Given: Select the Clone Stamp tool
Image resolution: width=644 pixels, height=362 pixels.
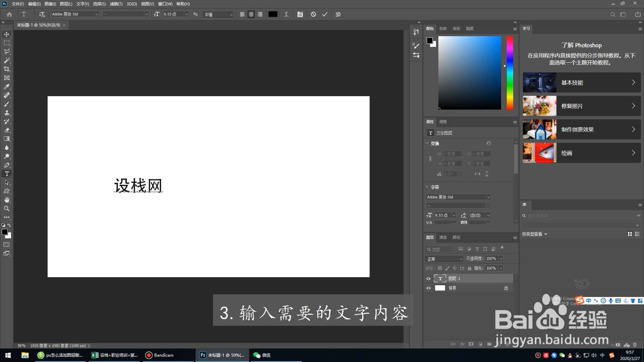Looking at the screenshot, I should click(7, 113).
